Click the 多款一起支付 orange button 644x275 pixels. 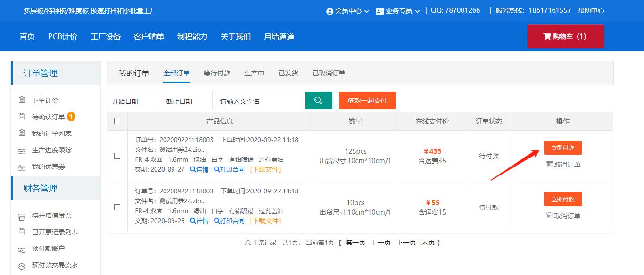point(367,100)
